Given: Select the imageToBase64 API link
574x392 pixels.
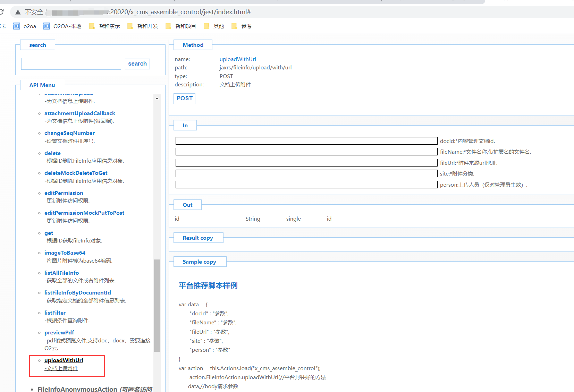Looking at the screenshot, I should (x=65, y=253).
